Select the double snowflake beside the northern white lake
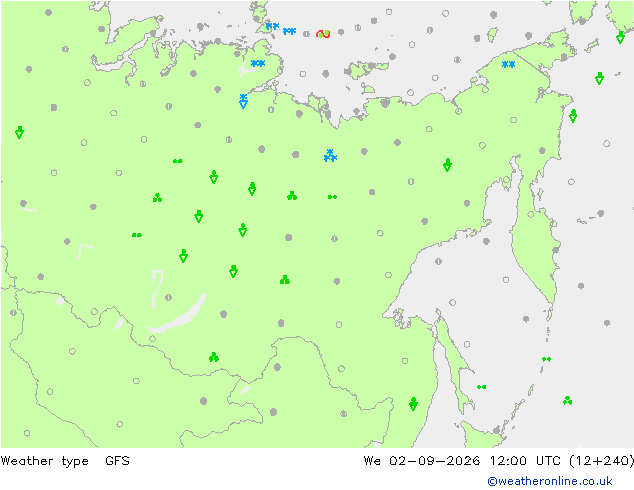 [258, 63]
